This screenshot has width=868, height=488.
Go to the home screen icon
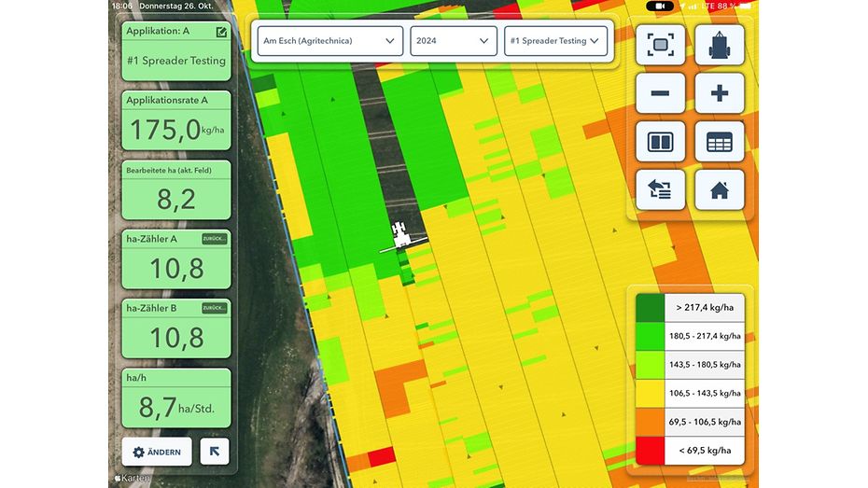tap(719, 189)
